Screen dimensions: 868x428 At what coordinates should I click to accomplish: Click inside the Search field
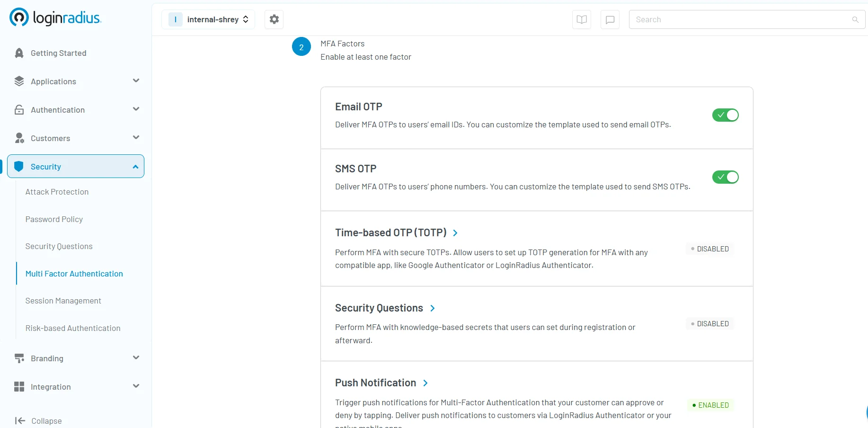click(734, 19)
